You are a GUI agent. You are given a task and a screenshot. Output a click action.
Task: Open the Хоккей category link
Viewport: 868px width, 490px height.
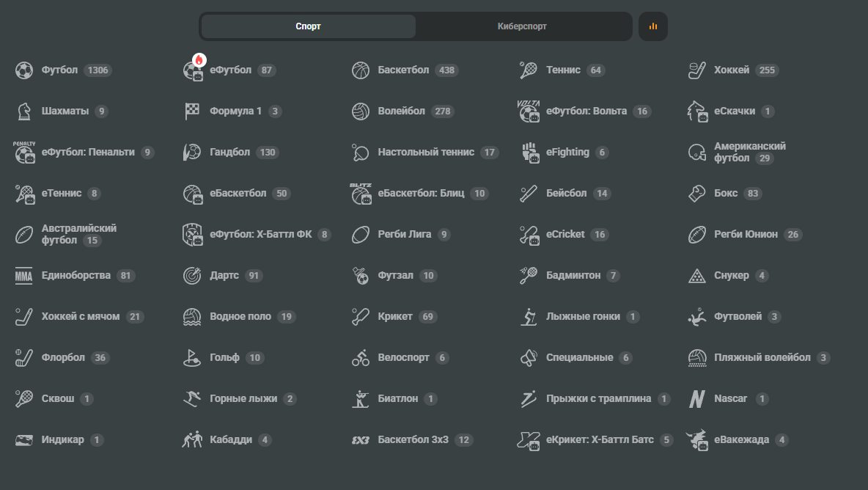pyautogui.click(x=734, y=70)
